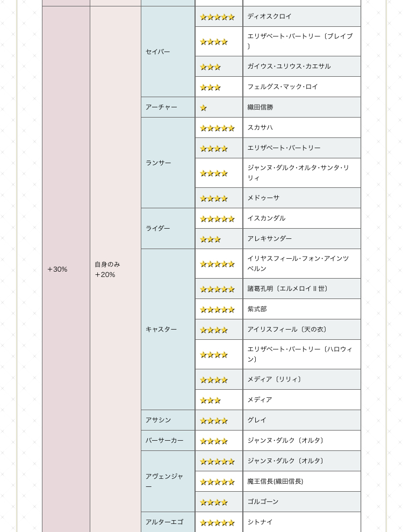Open the アレキサンダー entry

point(270,239)
